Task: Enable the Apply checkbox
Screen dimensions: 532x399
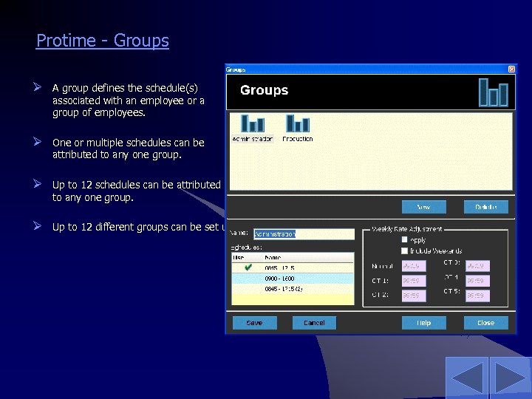Action: [404, 239]
